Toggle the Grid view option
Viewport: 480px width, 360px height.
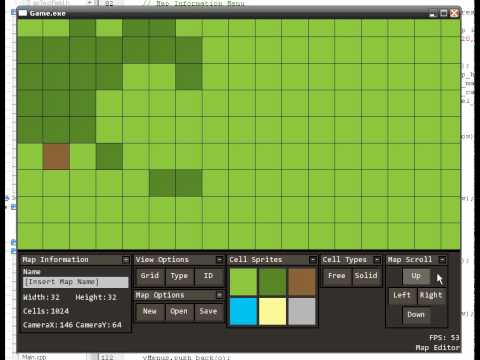click(x=150, y=276)
